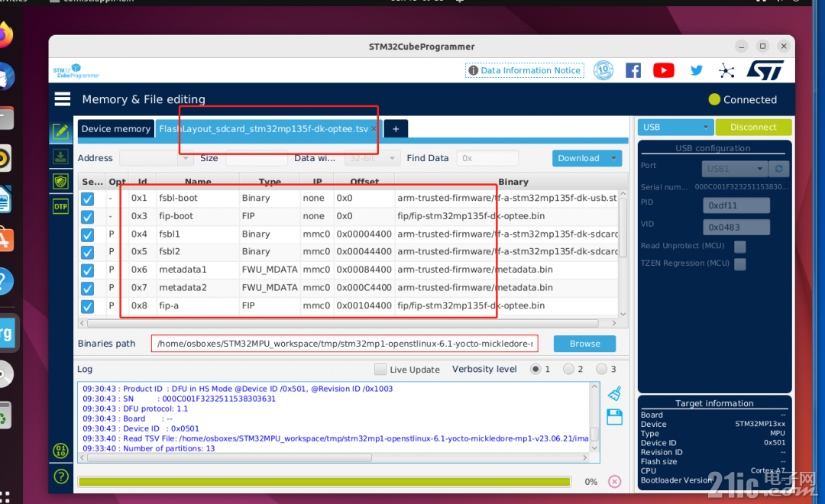Uncheck the fsbl-boot partition checkbox

(87, 199)
